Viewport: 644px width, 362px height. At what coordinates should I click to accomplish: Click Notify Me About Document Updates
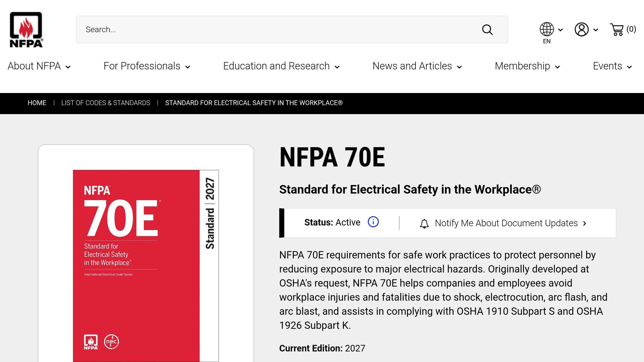pyautogui.click(x=506, y=223)
